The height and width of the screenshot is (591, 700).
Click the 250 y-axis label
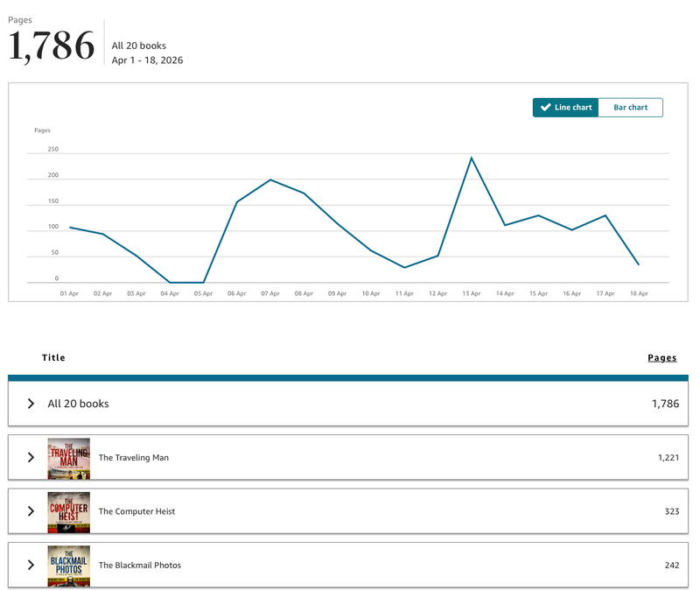53,149
